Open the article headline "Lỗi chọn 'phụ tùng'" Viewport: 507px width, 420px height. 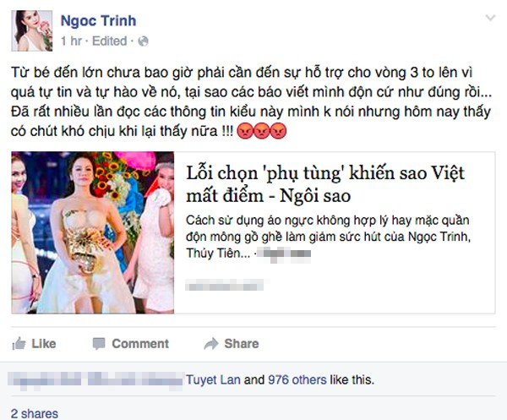coord(325,184)
